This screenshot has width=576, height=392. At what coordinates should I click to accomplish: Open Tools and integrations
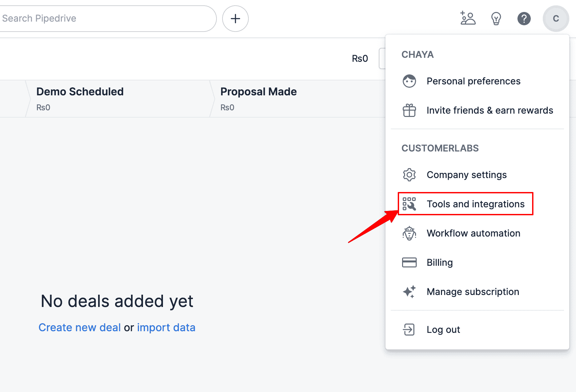pos(476,204)
